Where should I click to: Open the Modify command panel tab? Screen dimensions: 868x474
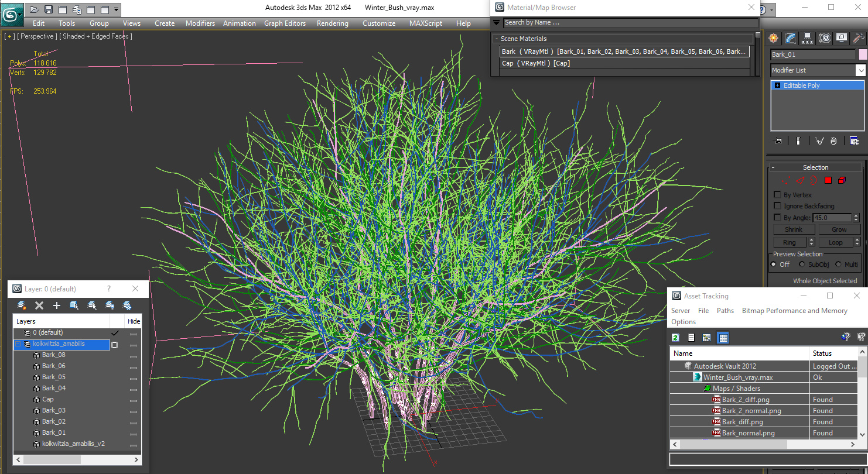click(791, 38)
